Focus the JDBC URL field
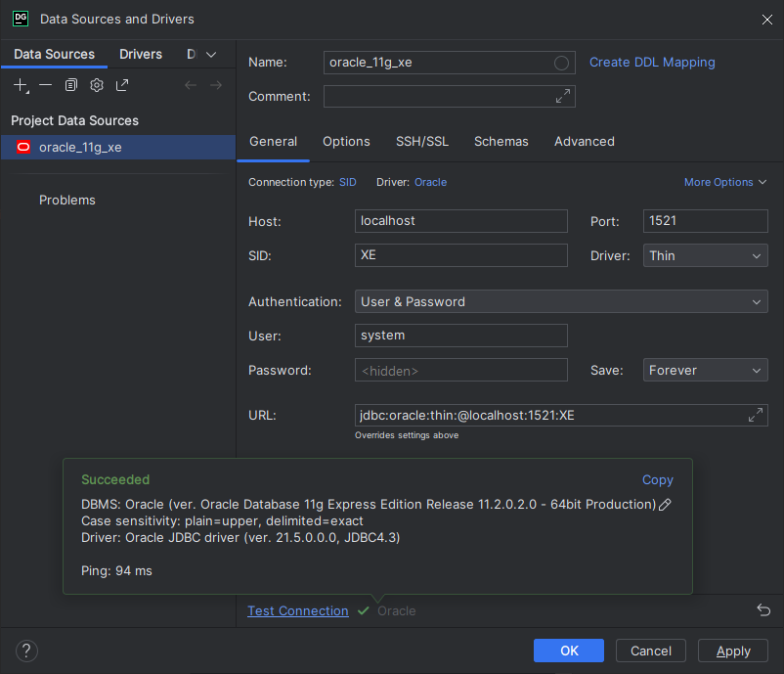Screen dimensions: 784x674 [x=561, y=416]
